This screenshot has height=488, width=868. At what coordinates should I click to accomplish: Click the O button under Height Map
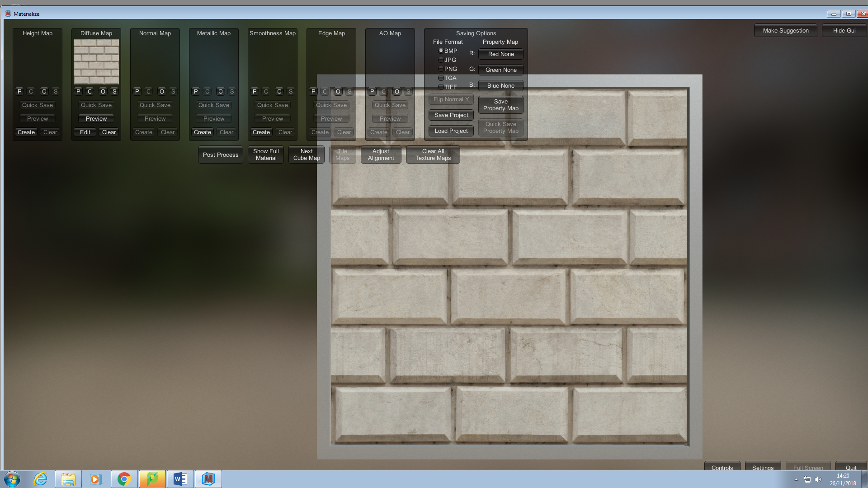point(44,91)
